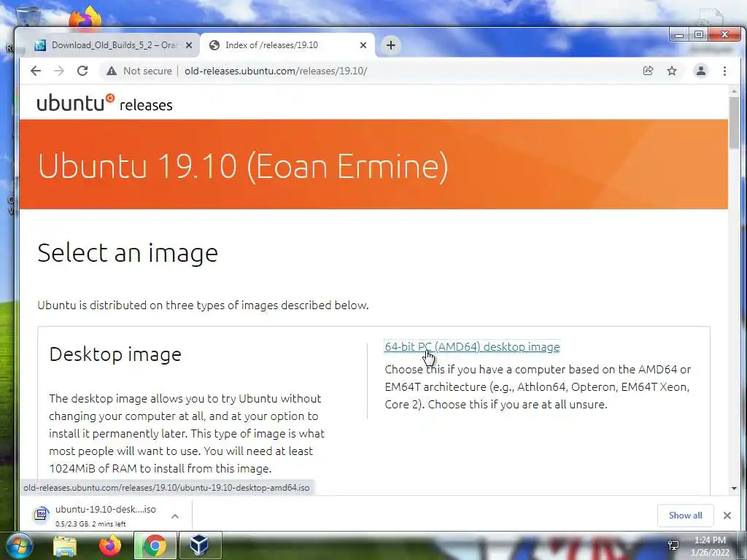Viewport: 747px width, 560px height.
Task: Click the Chrome taskbar icon
Action: (x=155, y=545)
